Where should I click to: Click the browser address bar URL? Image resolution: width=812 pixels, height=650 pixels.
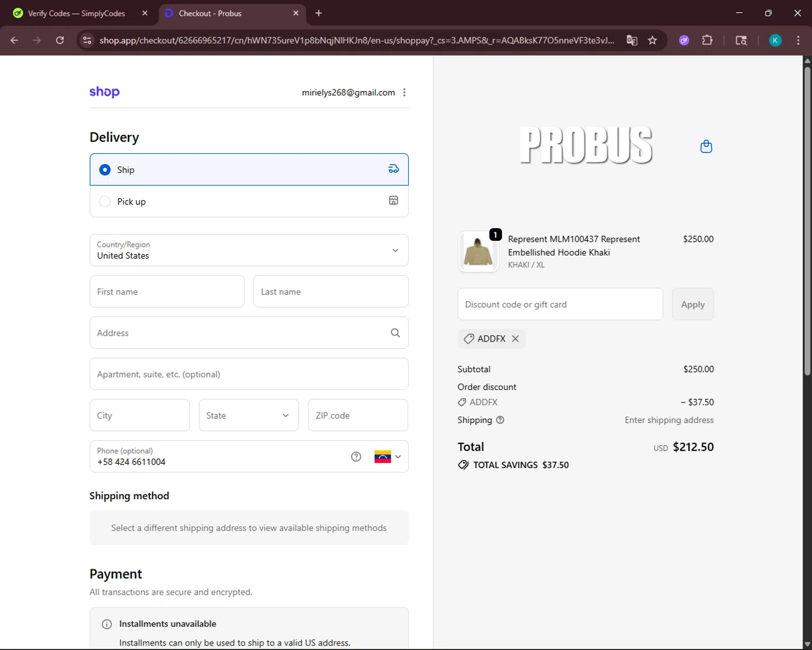tap(357, 40)
